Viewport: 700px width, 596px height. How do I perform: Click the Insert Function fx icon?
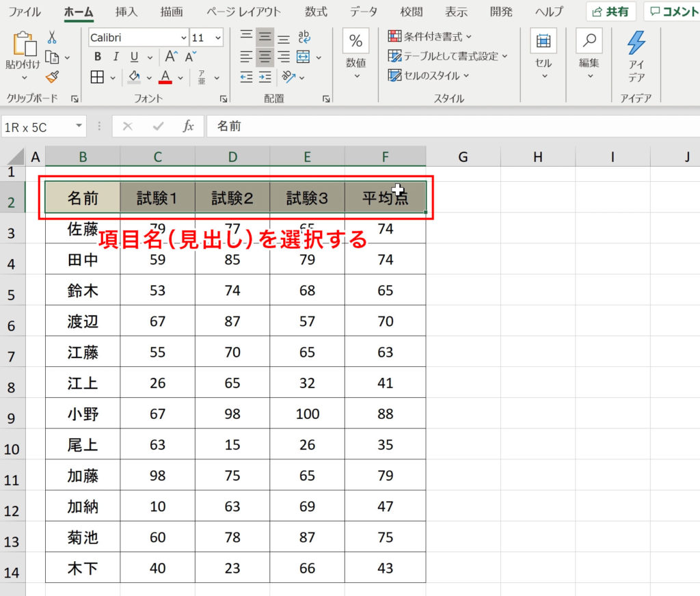click(188, 126)
